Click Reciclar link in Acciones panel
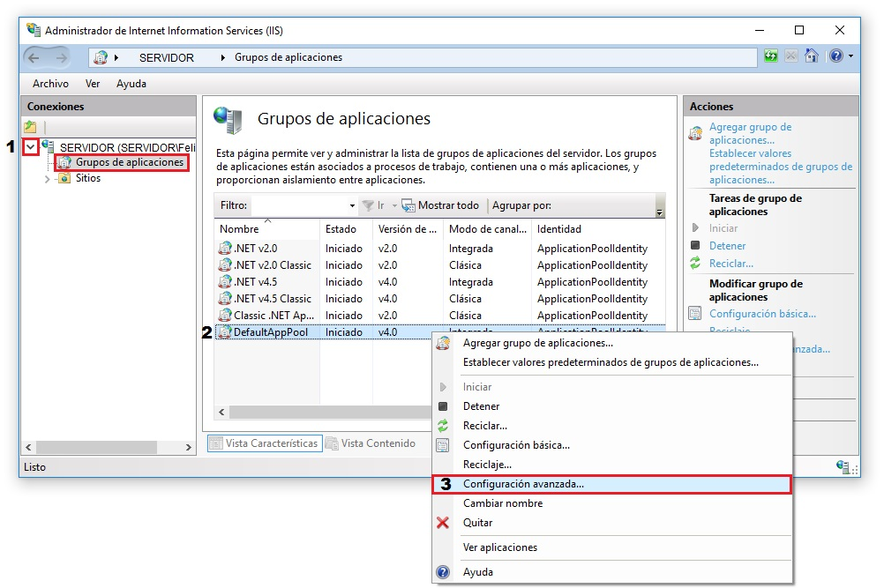The width and height of the screenshot is (884, 588). pos(731,264)
